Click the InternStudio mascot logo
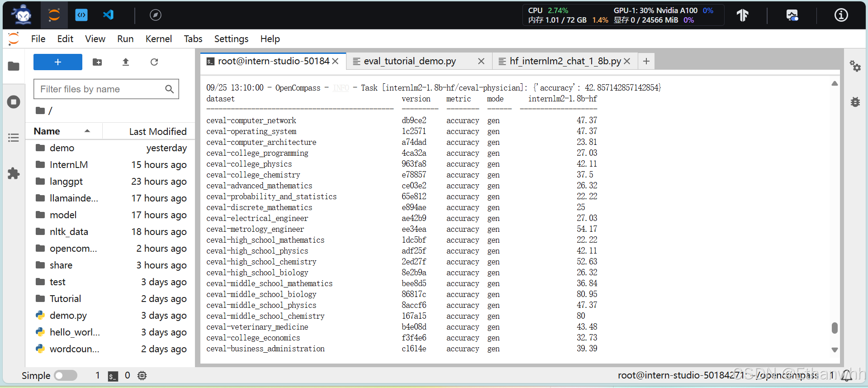This screenshot has height=388, width=868. click(22, 15)
